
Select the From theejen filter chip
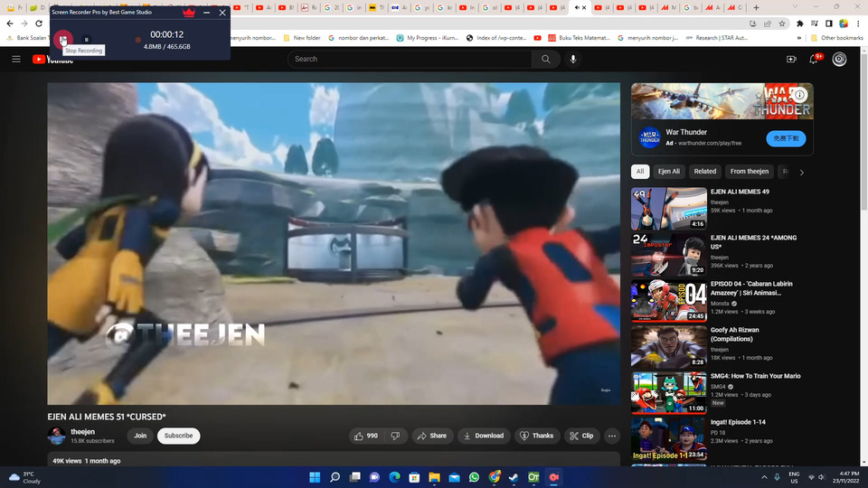[749, 172]
